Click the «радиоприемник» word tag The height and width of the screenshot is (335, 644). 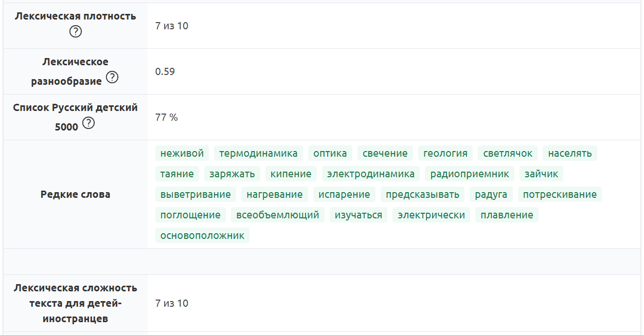[x=470, y=174]
